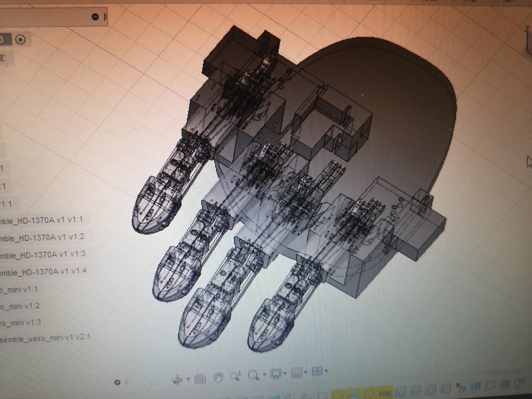Collapse the browser panel with the minus icon
This screenshot has height=399, width=532.
coord(95,17)
